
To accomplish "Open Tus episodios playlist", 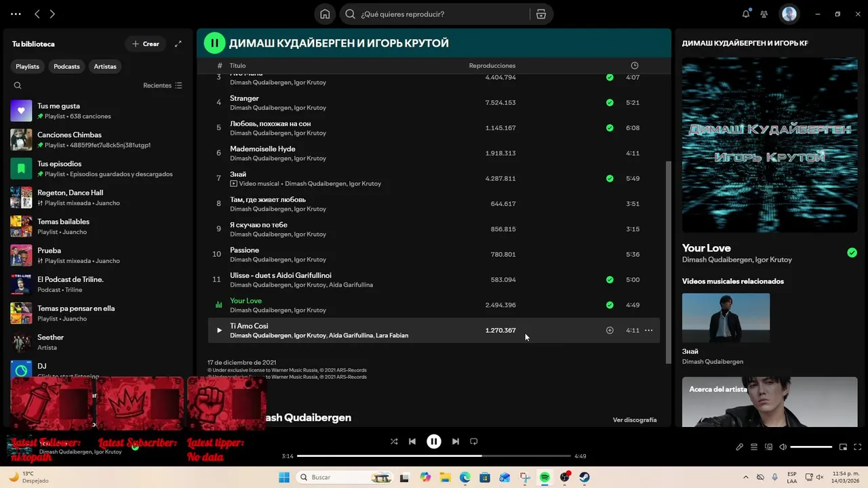I will 98,168.
